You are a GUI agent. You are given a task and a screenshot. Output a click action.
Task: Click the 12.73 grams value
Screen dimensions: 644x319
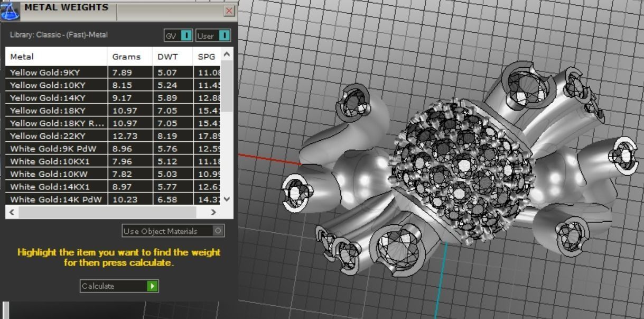pos(124,136)
